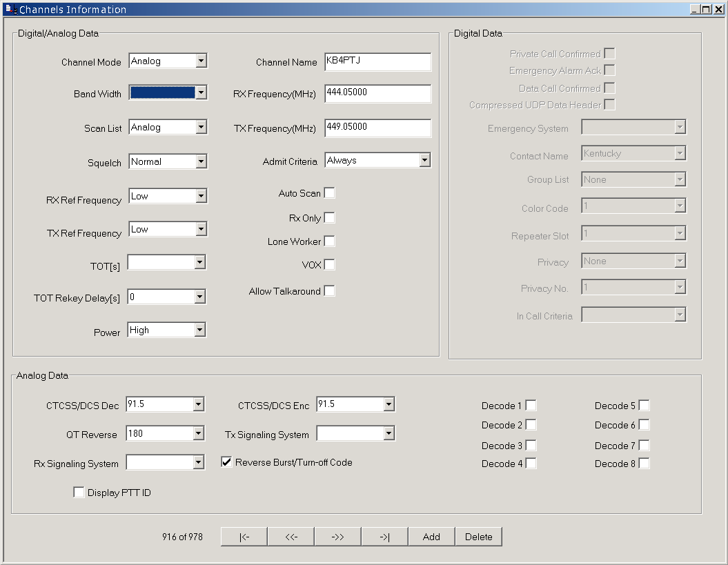Uncheck Reverse Burst/Turn-off Code
Viewport: 728px width, 565px height.
pos(226,462)
